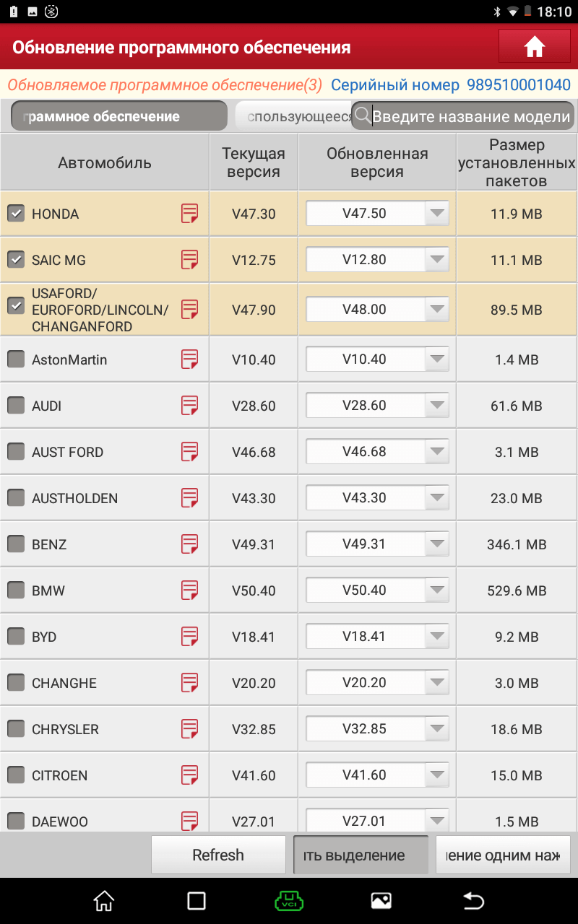The height and width of the screenshot is (924, 578).
Task: Open the notes icon beside BMW
Action: tap(189, 590)
